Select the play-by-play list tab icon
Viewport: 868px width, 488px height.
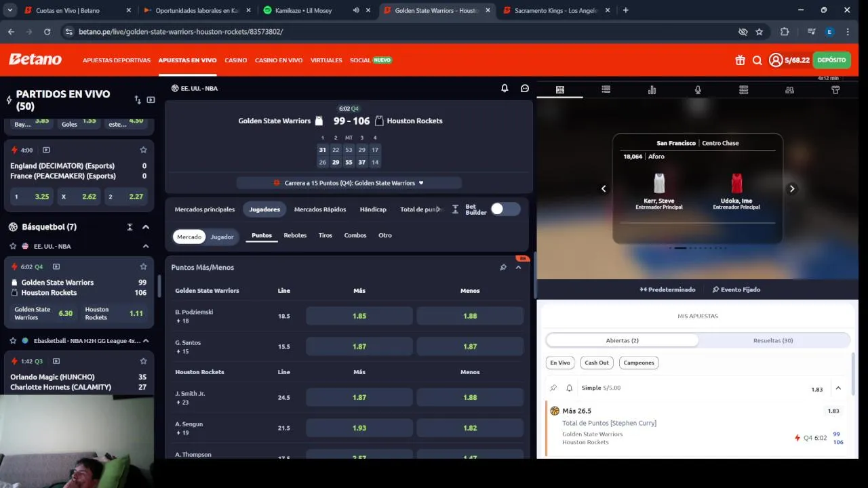tap(606, 89)
